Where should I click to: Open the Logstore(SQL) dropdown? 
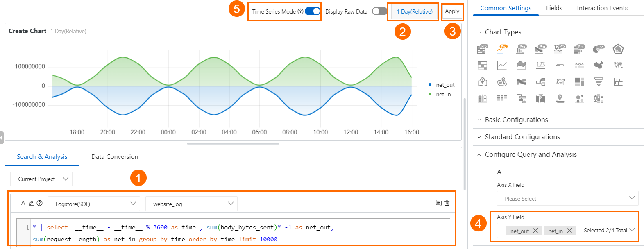coord(94,204)
